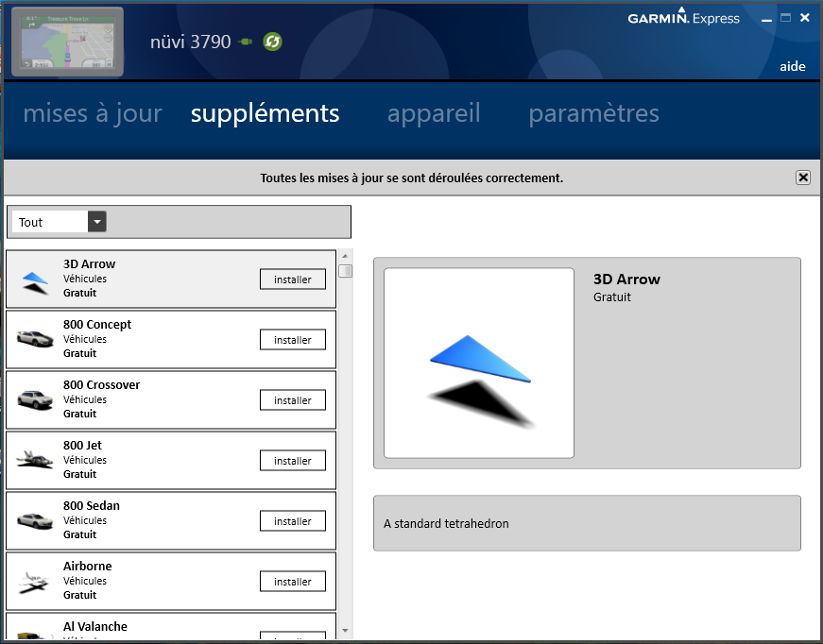The image size is (823, 644).
Task: Dismiss the update success notification banner
Action: point(802,178)
